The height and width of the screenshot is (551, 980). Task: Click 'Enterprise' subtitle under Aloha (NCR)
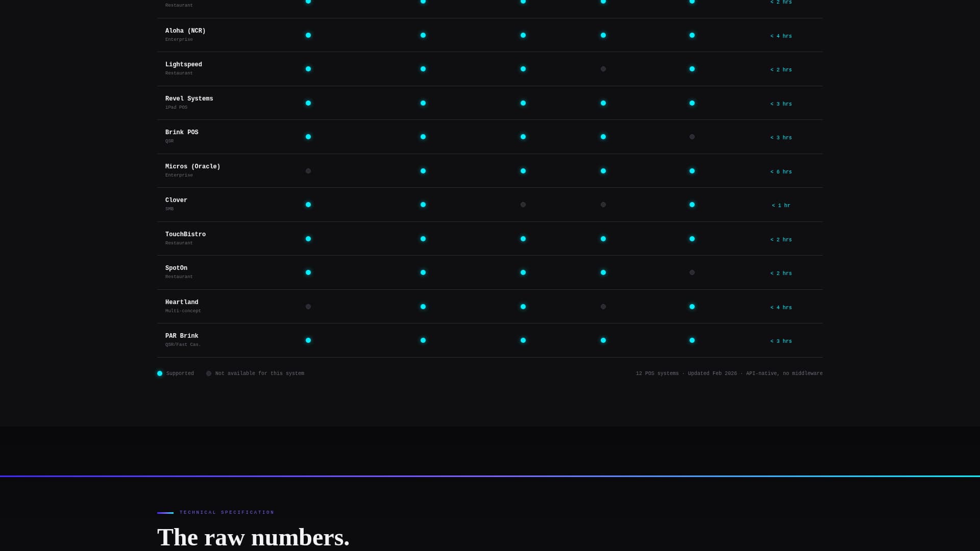click(x=179, y=40)
